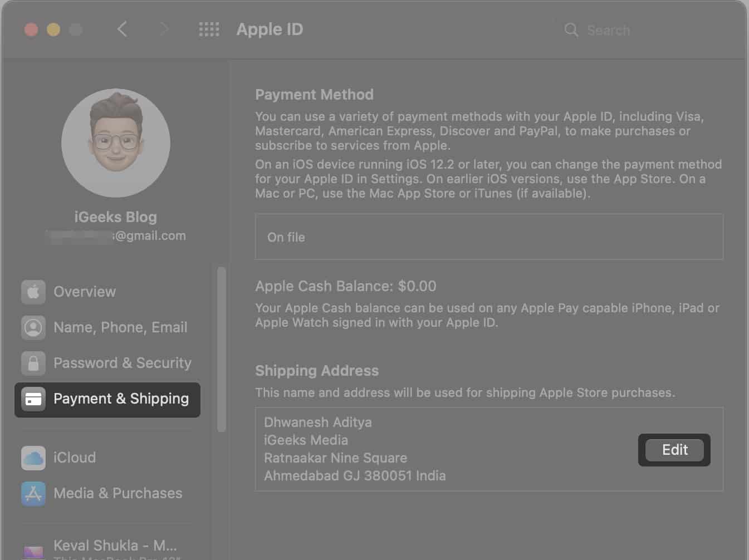Click the iGeeks Blog account name
This screenshot has width=749, height=560.
pos(116,217)
